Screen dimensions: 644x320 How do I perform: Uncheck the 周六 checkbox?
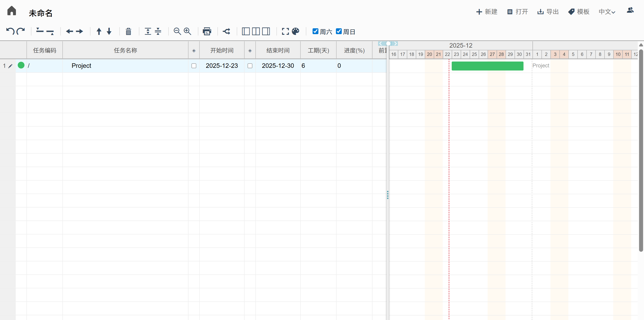pyautogui.click(x=315, y=31)
